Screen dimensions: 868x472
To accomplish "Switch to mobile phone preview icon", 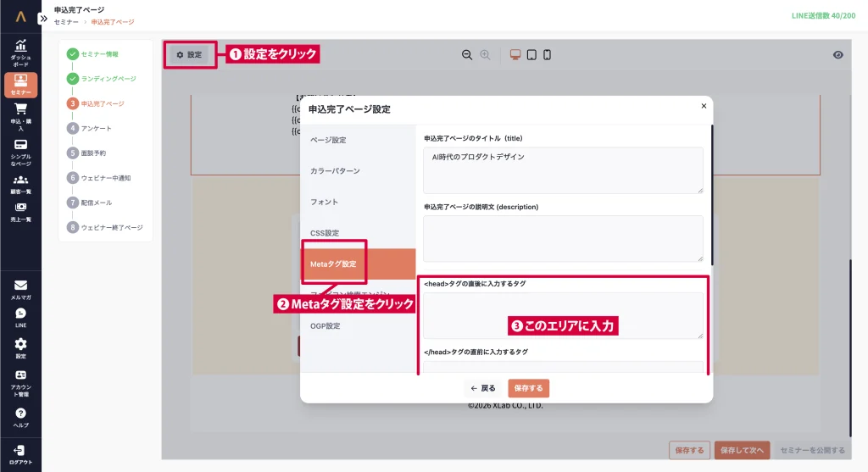I will tap(547, 55).
